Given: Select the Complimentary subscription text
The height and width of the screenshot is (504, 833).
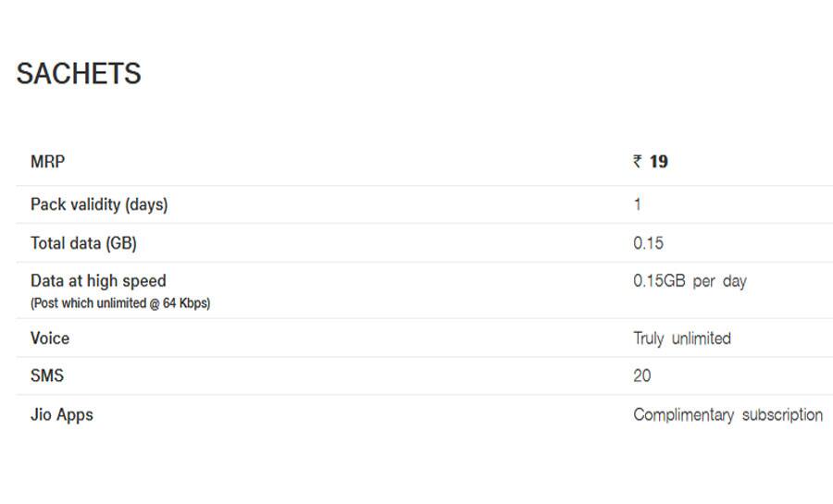Looking at the screenshot, I should pos(727,415).
